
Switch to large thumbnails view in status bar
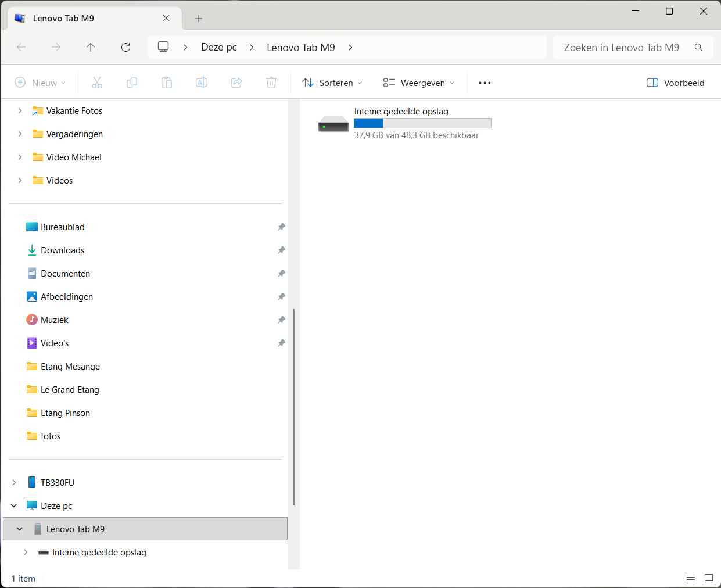click(709, 578)
